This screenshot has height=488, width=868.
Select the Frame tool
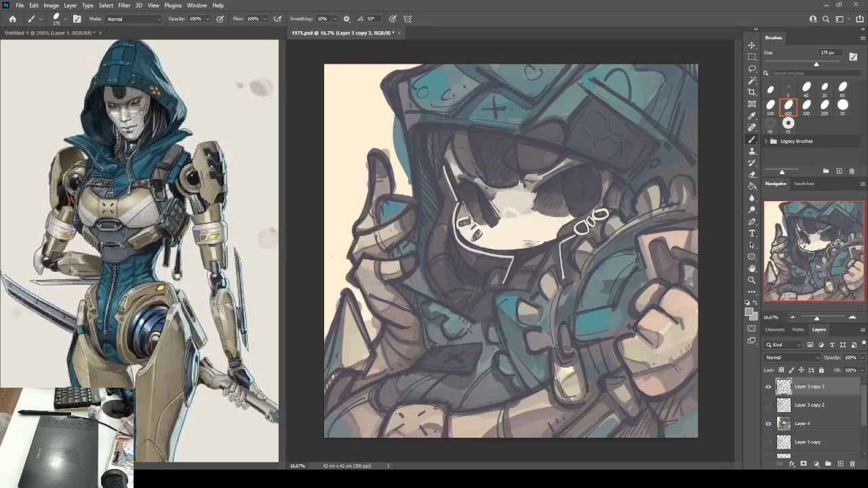point(752,104)
